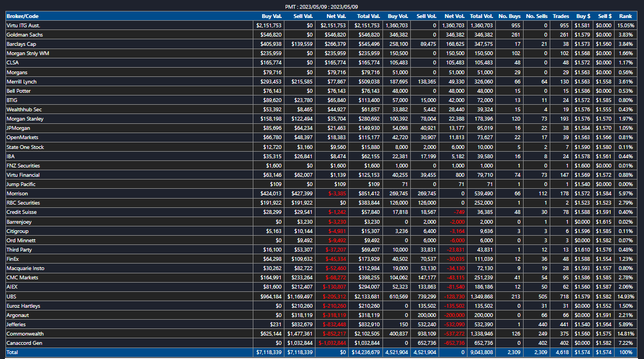Select the UBS broker name
Screen dimensions: 644x359
click(x=11, y=296)
